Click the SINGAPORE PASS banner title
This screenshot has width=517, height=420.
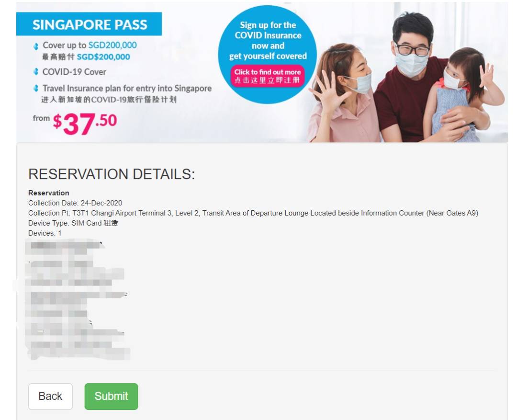90,24
